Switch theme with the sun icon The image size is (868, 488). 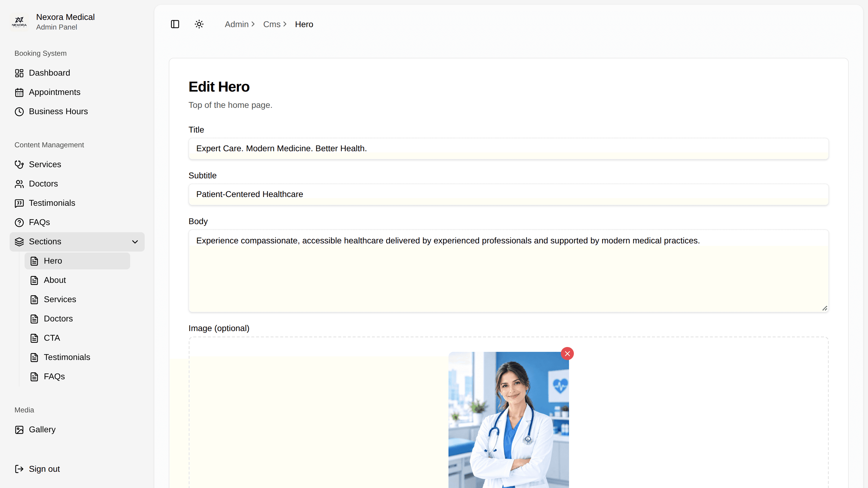click(199, 24)
